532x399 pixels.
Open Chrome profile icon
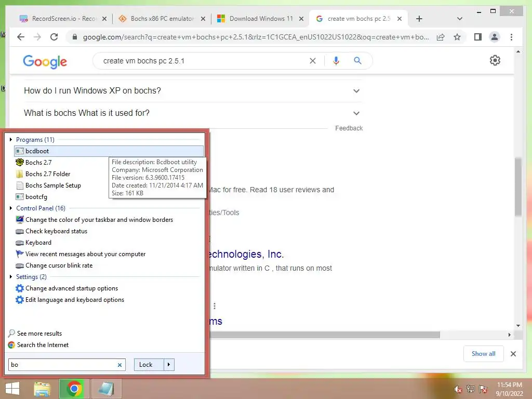coord(495,37)
